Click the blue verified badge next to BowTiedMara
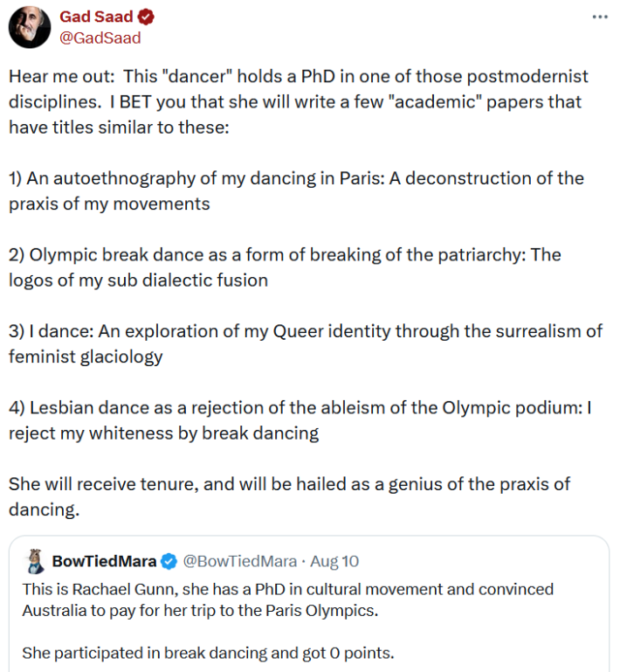Image resolution: width=620 pixels, height=672 pixels. 169,561
